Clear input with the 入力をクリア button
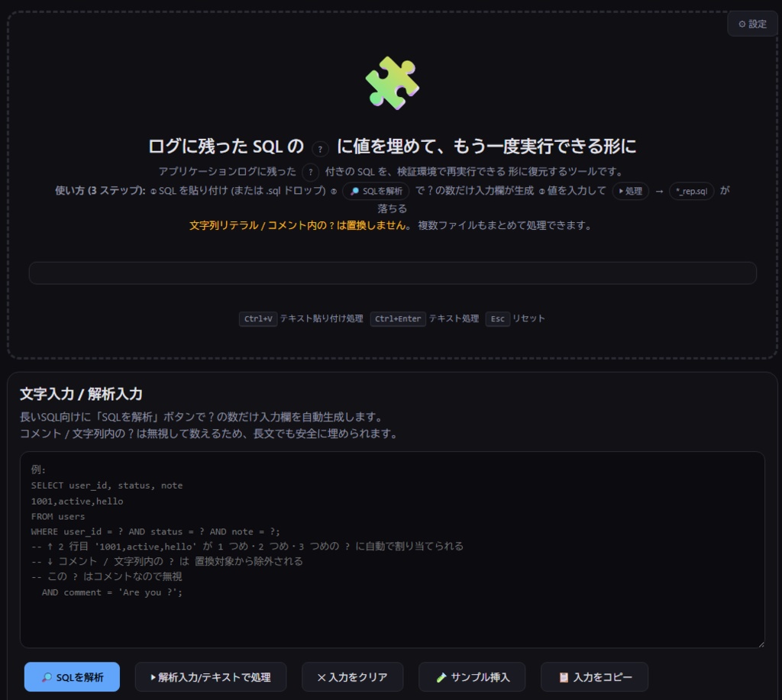The image size is (782, 700). coord(352,676)
